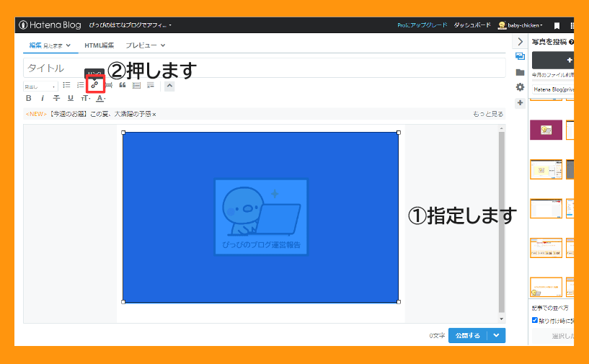Viewport: 589px width, 364px height.
Task: Click the Proにアップグレード link
Action: pyautogui.click(x=422, y=25)
